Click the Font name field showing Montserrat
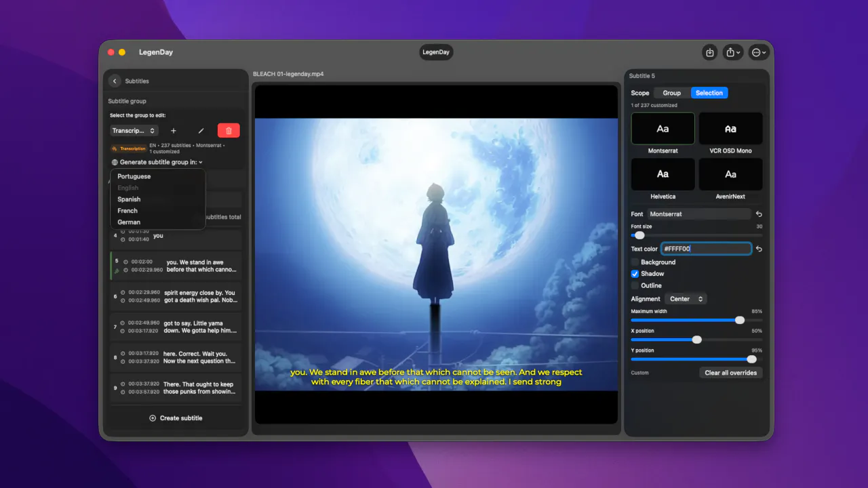868x488 pixels. (698, 214)
